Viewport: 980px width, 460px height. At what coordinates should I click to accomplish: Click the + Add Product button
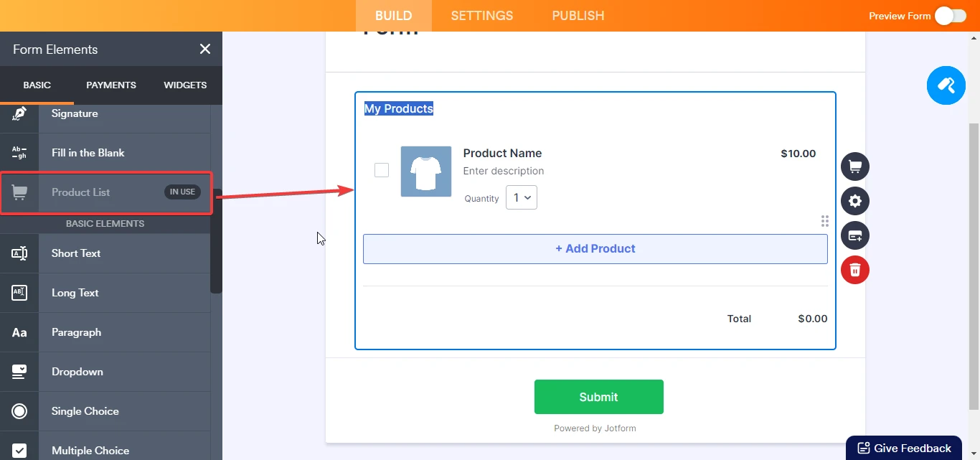(595, 248)
